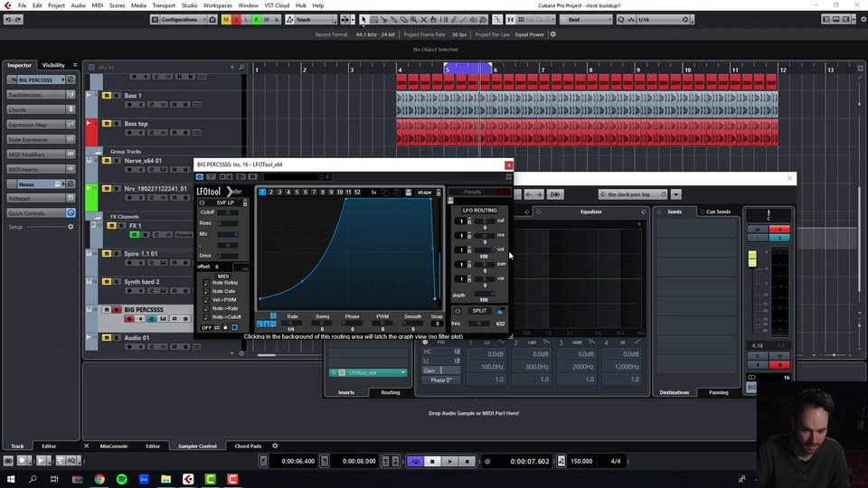Toggle the SVF LP filter power button
868x488 pixels.
tap(202, 203)
